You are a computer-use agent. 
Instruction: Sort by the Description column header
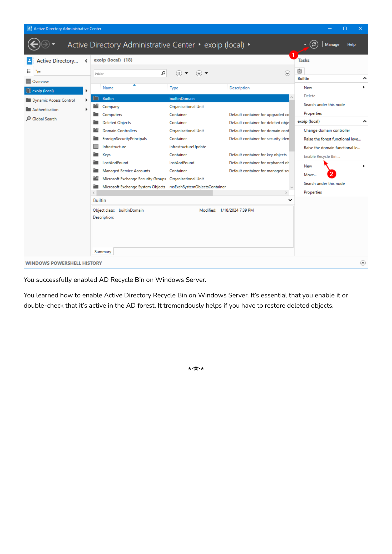[239, 88]
